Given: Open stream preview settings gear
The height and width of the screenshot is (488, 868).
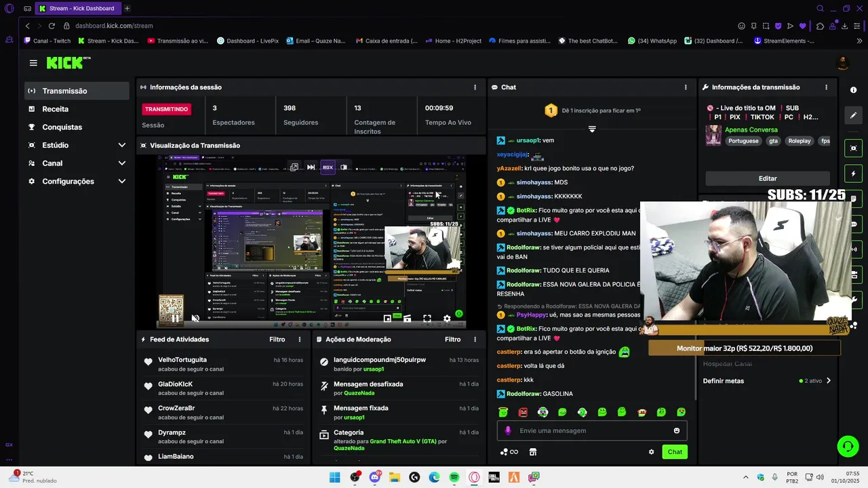Looking at the screenshot, I should pos(447,319).
